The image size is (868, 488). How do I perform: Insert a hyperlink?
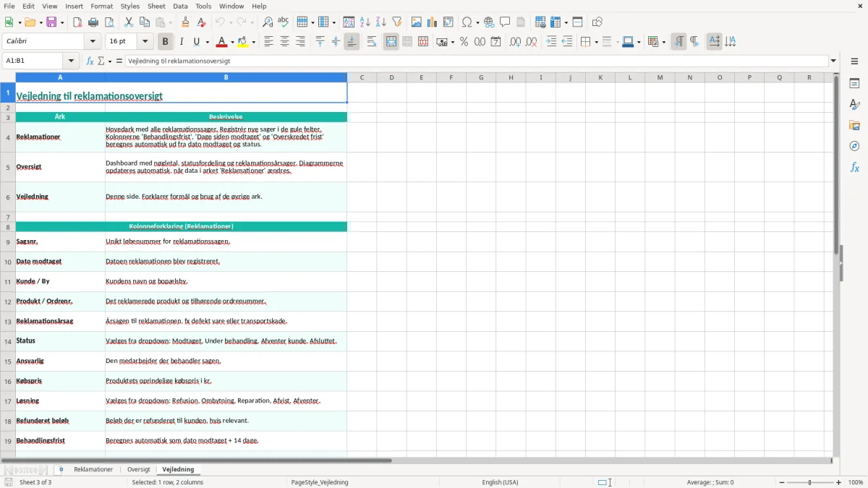click(x=489, y=22)
